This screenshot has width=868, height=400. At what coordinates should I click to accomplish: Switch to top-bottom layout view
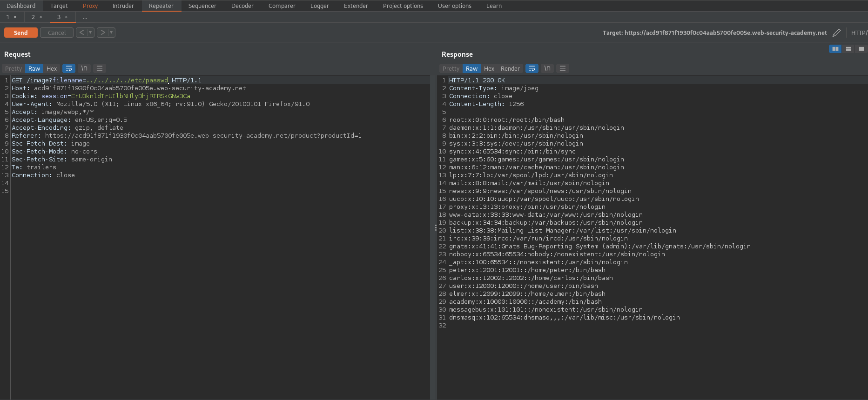coord(848,49)
